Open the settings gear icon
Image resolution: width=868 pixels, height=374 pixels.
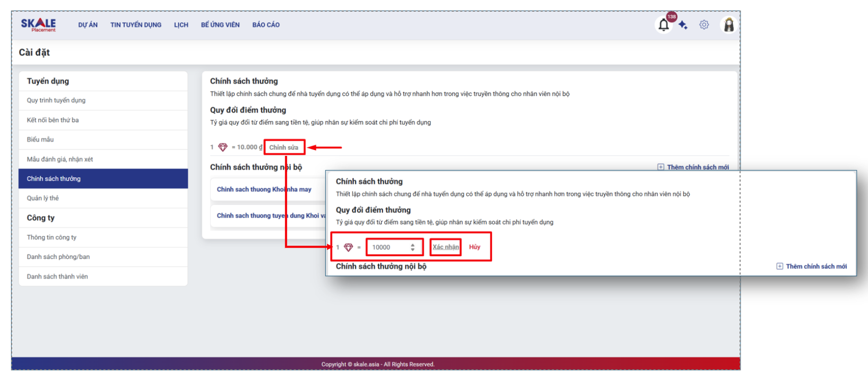(704, 25)
